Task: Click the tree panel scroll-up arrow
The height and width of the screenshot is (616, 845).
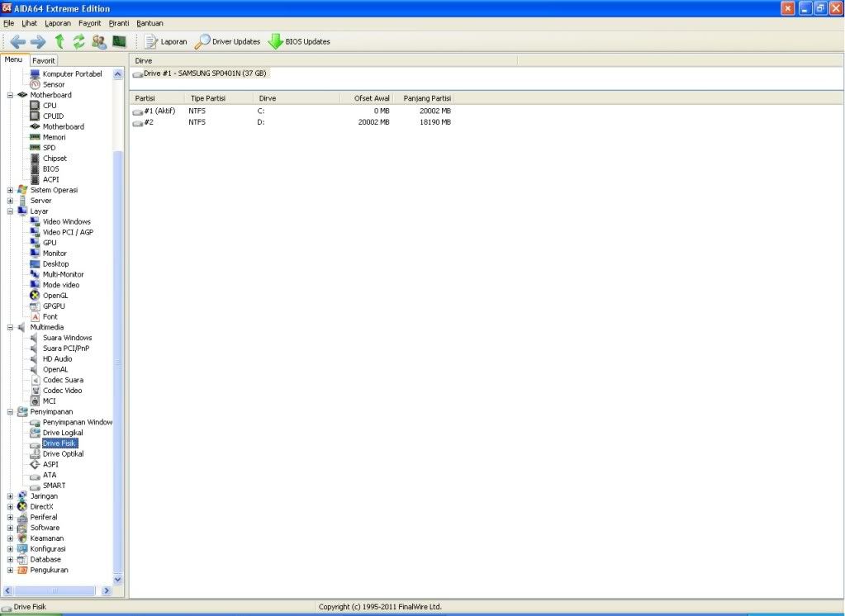Action: pyautogui.click(x=118, y=75)
